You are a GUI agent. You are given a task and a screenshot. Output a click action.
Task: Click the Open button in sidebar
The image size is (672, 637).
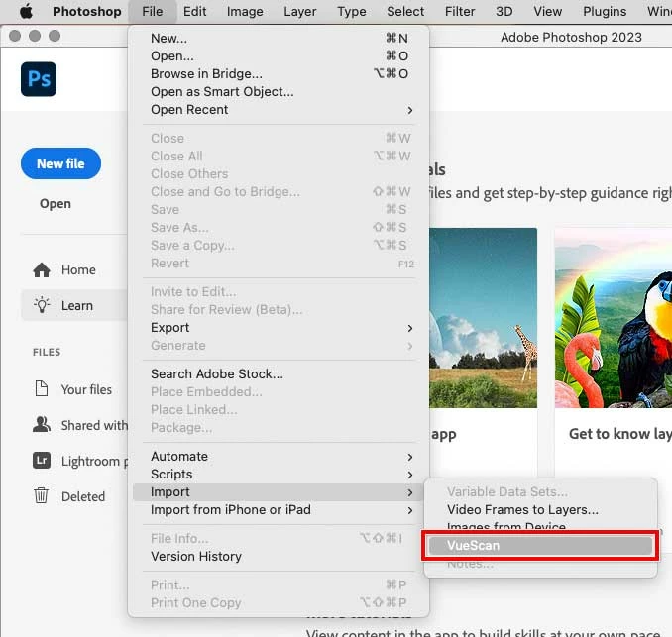(56, 203)
